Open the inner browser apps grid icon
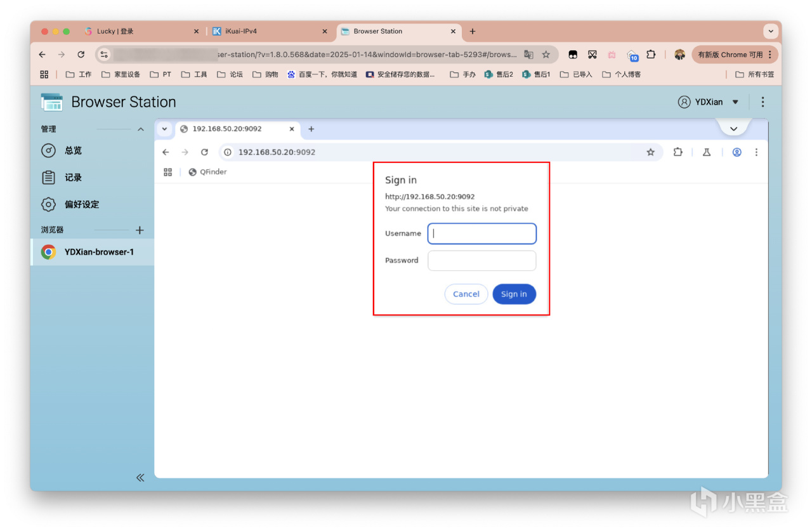The image size is (812, 531). coord(168,172)
